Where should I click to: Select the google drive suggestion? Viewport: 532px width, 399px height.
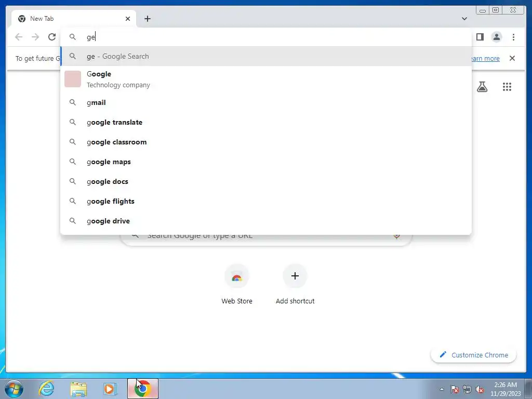266,221
